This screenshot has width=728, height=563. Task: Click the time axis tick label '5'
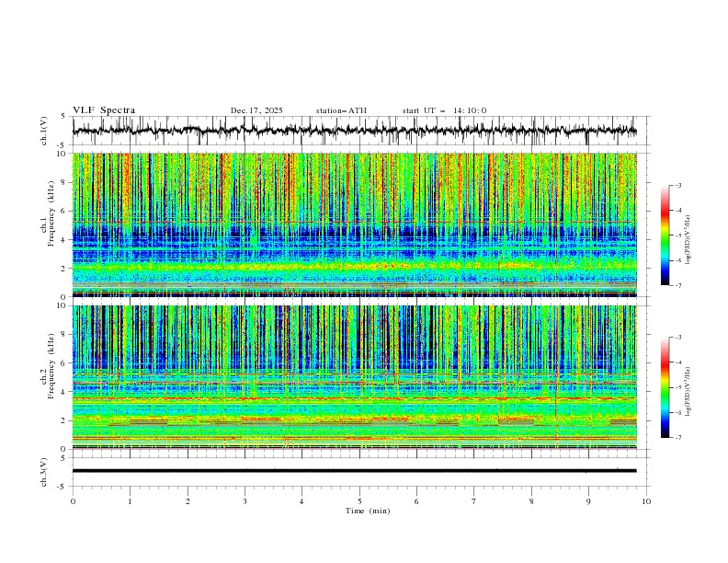tap(359, 501)
